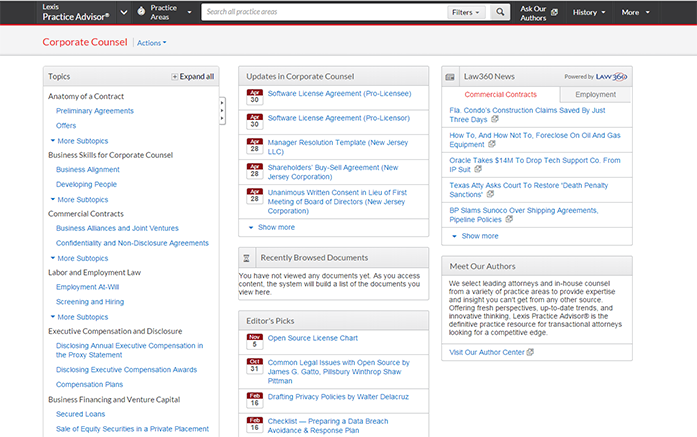Click the Law360 News newspaper icon
Viewport: 697px width, 437px height.
(450, 77)
